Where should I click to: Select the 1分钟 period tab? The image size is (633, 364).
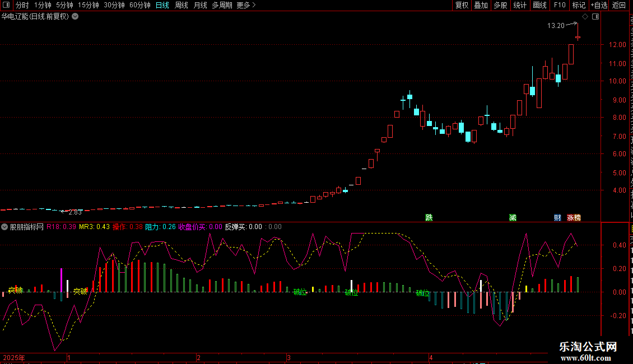point(43,5)
